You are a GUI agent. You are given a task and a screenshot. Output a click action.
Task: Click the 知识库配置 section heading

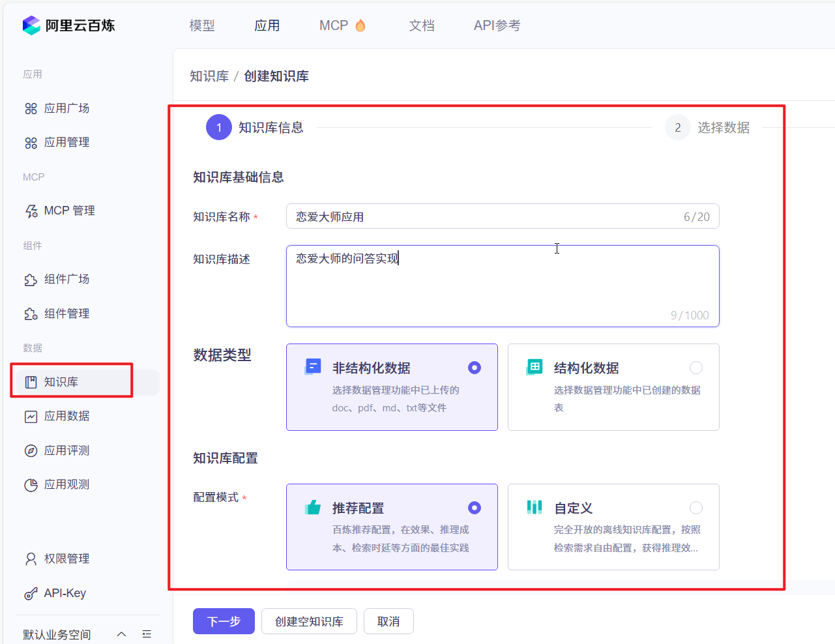[x=226, y=458]
